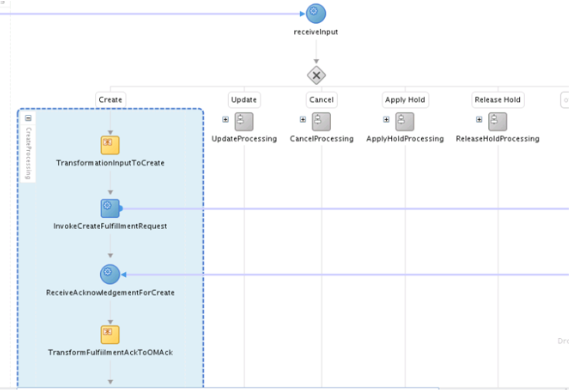
Task: Expand the ApplyHoldProcessing scope
Action: [x=386, y=119]
